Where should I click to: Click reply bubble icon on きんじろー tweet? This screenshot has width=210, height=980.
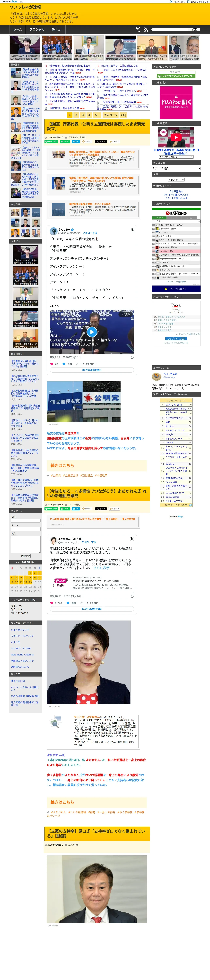[64, 364]
